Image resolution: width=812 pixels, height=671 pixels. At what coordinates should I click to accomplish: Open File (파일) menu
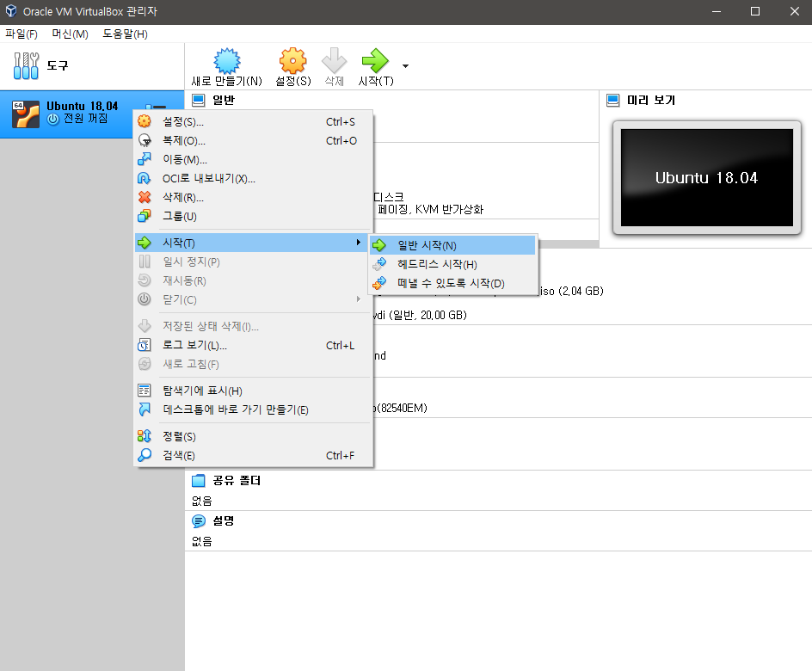[22, 34]
